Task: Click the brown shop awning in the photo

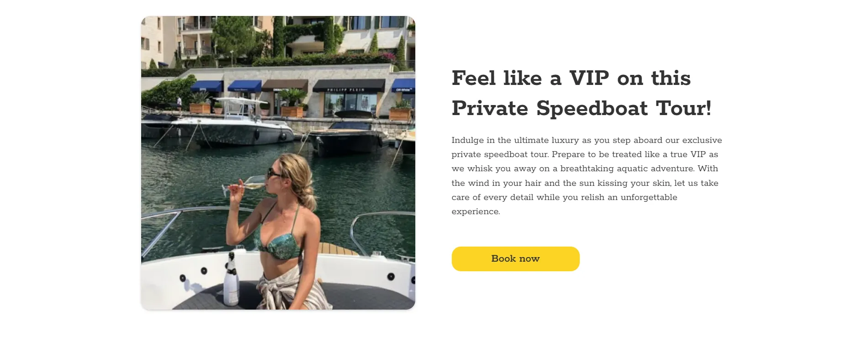Action: tap(285, 85)
